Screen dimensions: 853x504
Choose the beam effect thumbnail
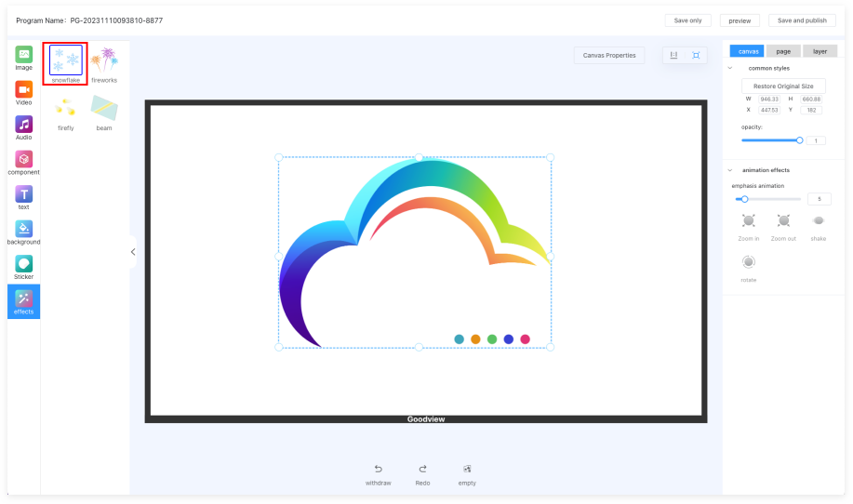tap(104, 108)
